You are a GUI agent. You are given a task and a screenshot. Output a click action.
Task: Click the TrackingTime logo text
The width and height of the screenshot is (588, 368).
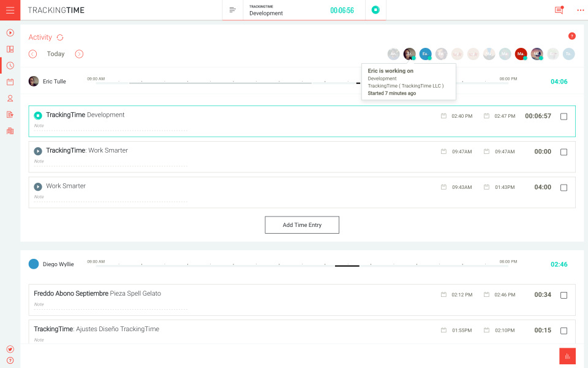click(x=56, y=10)
